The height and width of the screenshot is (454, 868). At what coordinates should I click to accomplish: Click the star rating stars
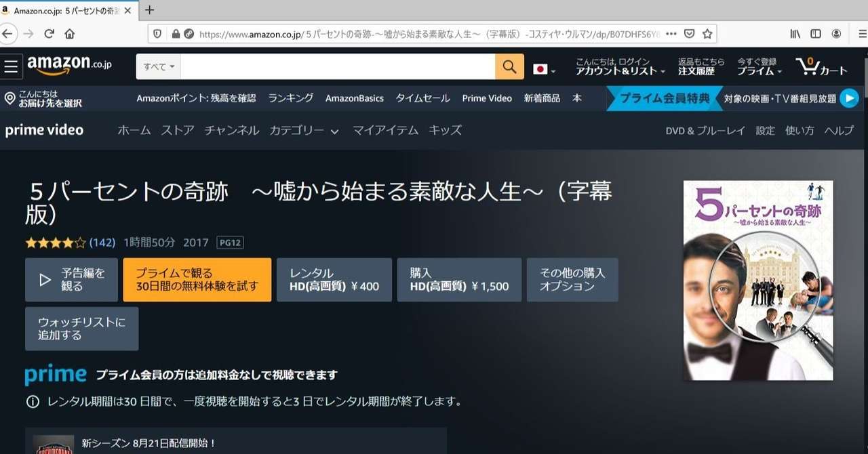(56, 242)
